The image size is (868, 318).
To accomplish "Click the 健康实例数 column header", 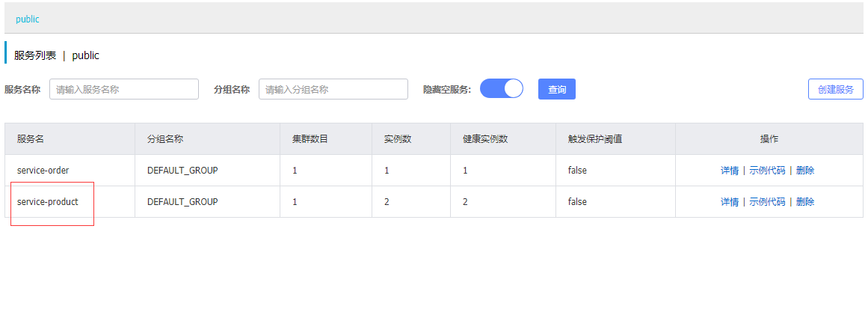I will (x=485, y=139).
